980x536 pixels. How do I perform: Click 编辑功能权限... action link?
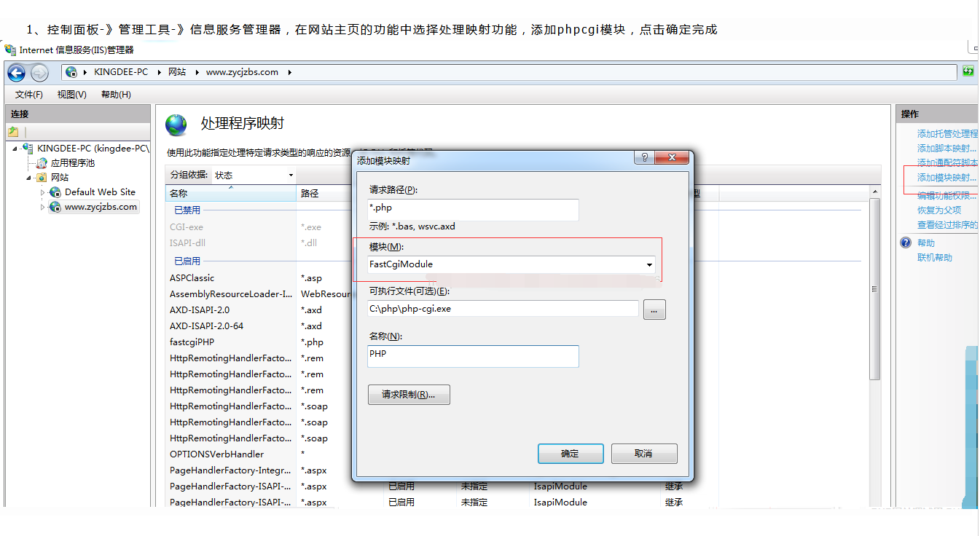pos(946,195)
